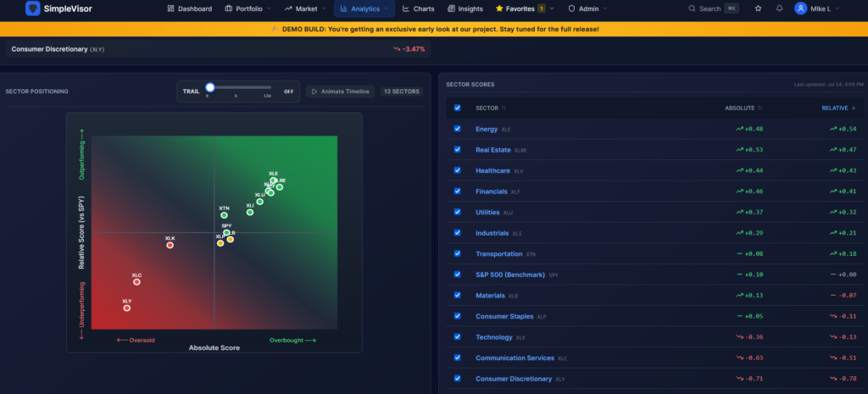
Task: Open the Analytics menu
Action: pos(364,8)
